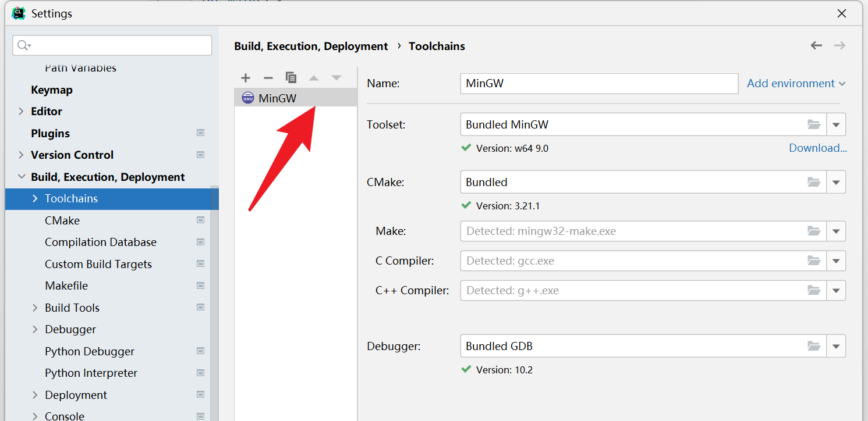868x421 pixels.
Task: Open the Make dropdown arrow
Action: [836, 231]
